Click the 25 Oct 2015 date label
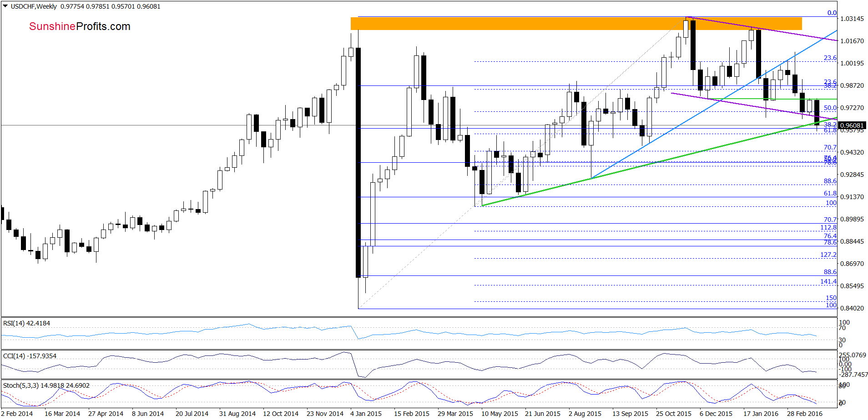This screenshot has height=420, width=868. click(x=673, y=414)
